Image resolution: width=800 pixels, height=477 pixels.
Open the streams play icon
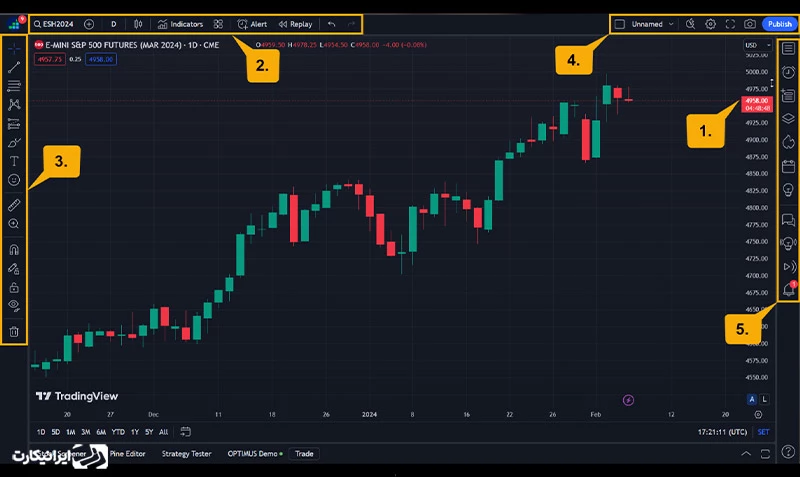789,267
